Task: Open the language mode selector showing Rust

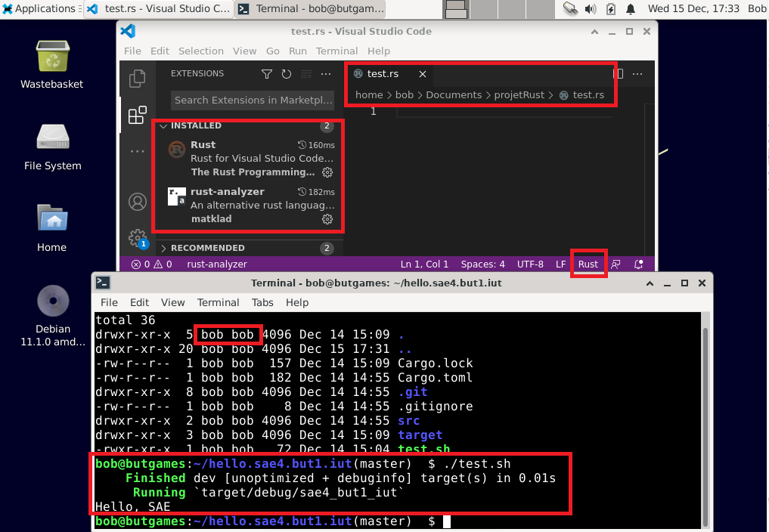Action: pyautogui.click(x=588, y=264)
